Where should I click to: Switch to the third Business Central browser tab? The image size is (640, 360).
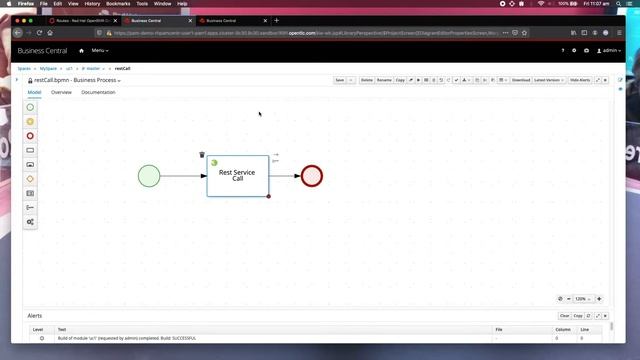tap(232, 20)
